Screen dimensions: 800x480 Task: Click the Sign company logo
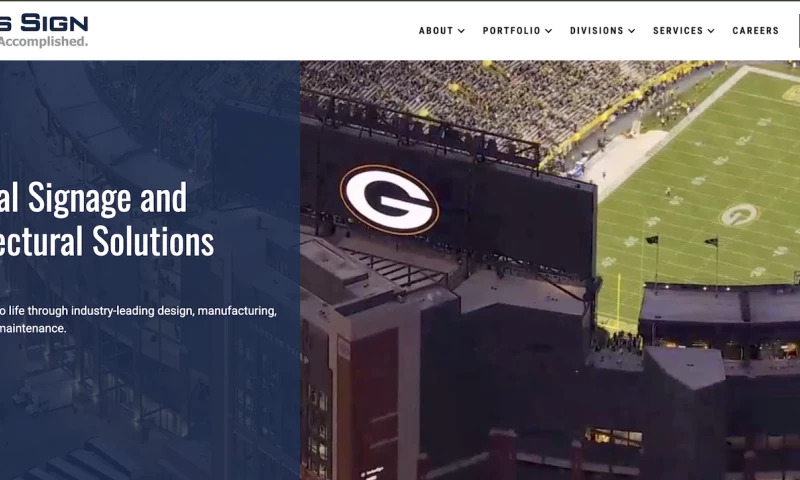(x=44, y=31)
